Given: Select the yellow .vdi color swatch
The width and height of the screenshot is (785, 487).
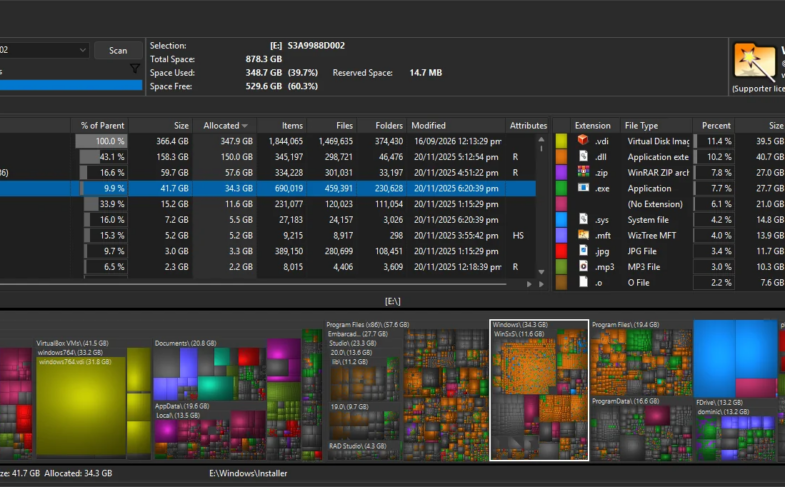Looking at the screenshot, I should [561, 141].
